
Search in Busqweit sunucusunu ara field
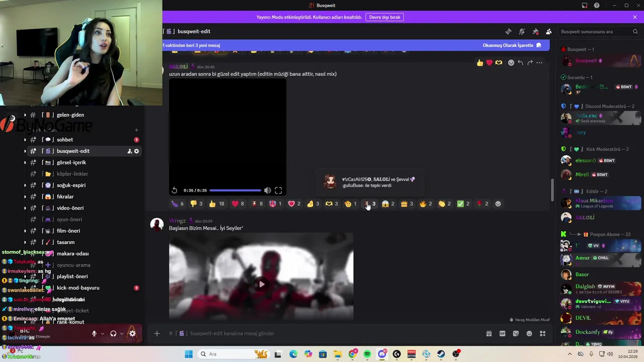pos(599,32)
